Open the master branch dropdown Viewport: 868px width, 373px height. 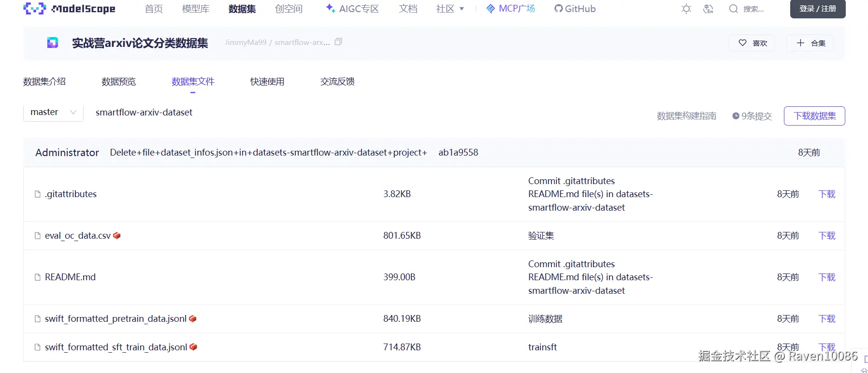click(53, 112)
